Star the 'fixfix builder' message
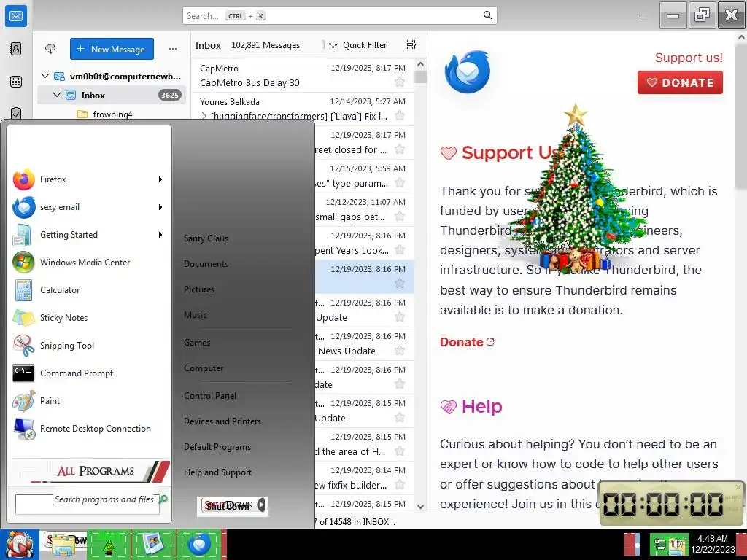 (400, 485)
